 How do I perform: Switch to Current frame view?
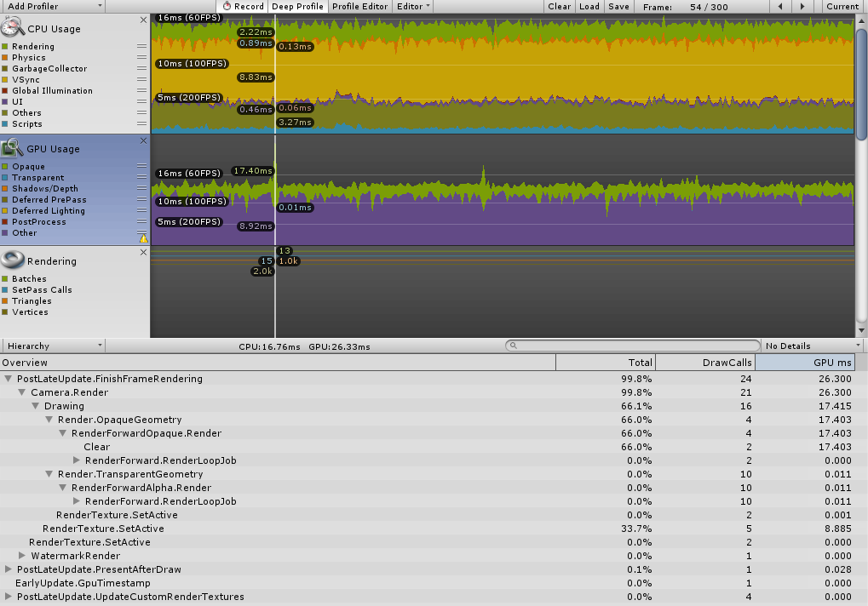(842, 6)
